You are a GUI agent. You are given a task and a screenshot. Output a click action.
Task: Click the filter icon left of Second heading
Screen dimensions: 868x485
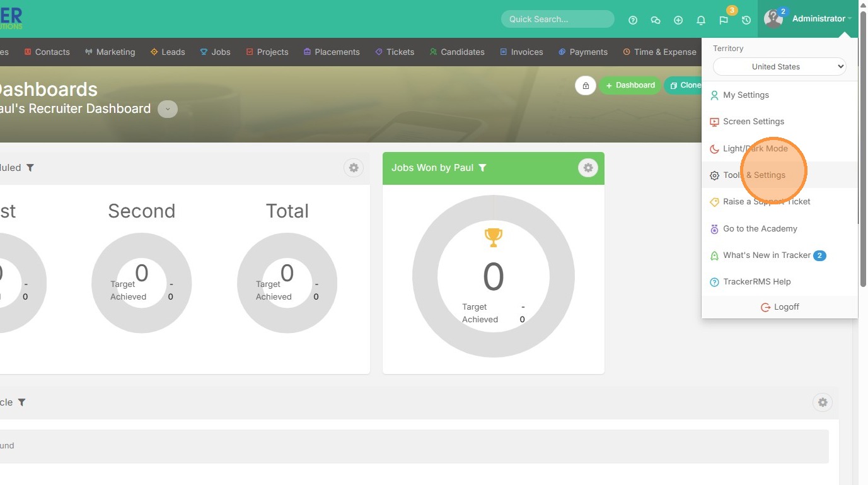tap(30, 168)
